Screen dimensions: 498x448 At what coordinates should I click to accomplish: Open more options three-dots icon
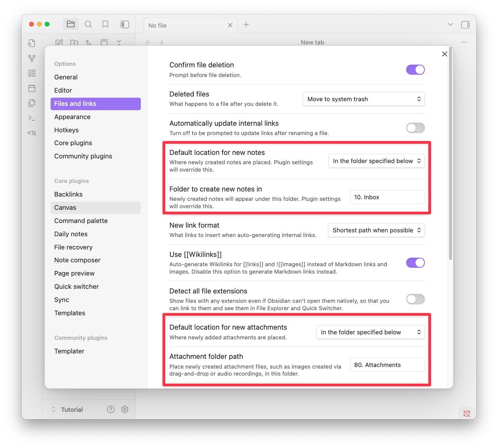tap(464, 42)
